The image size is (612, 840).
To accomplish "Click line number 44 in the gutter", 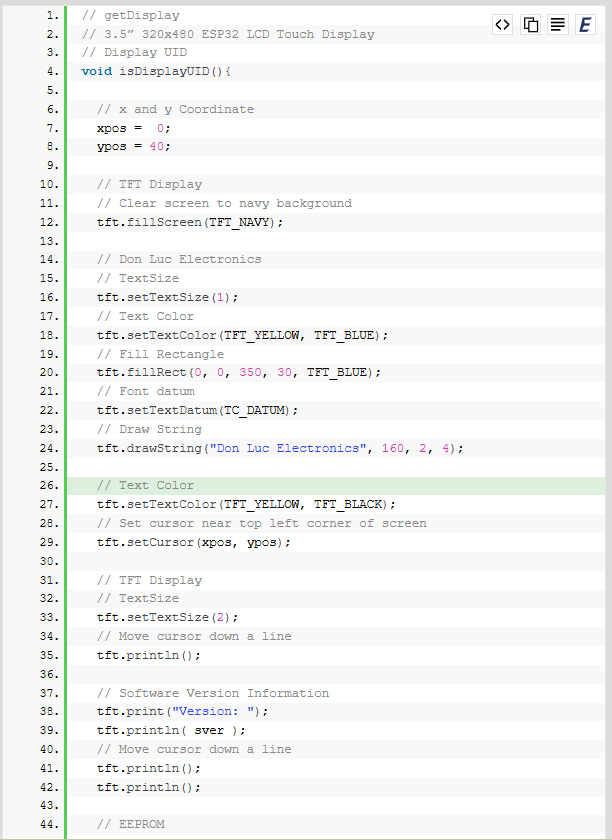I will 48,824.
